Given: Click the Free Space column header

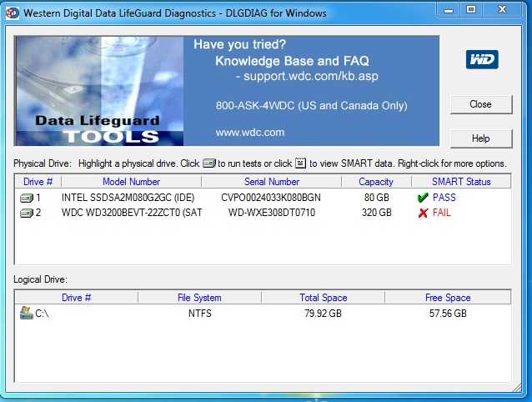Looking at the screenshot, I should click(x=448, y=298).
